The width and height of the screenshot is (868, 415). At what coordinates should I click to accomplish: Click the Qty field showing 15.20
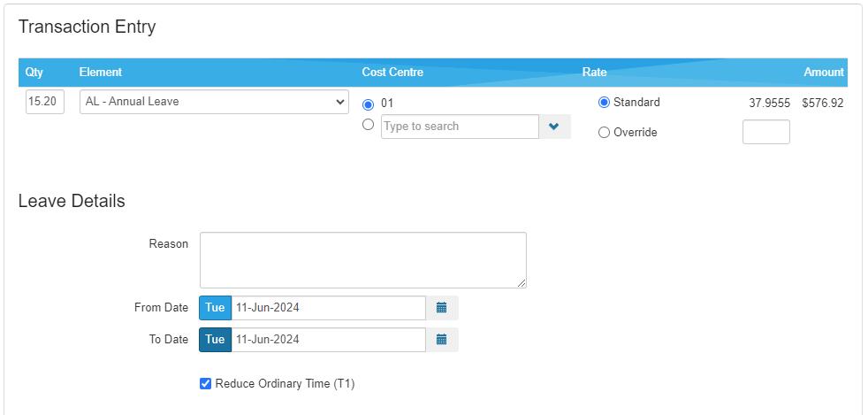45,102
